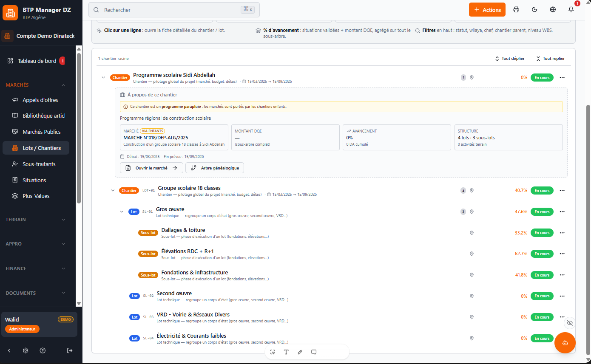The height and width of the screenshot is (364, 591).
Task: Click Tout déplier to expand all
Action: point(510,59)
